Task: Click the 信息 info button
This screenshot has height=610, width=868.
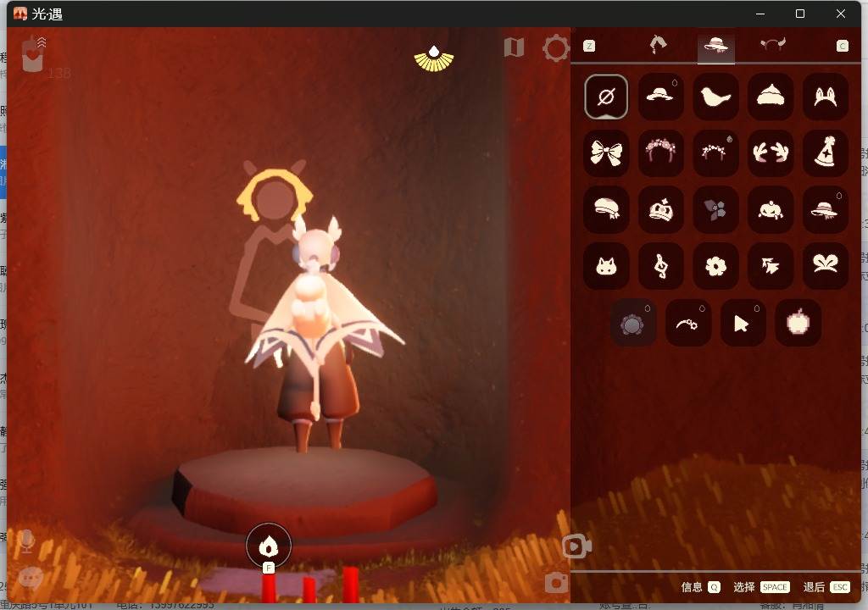Action: coord(700,587)
